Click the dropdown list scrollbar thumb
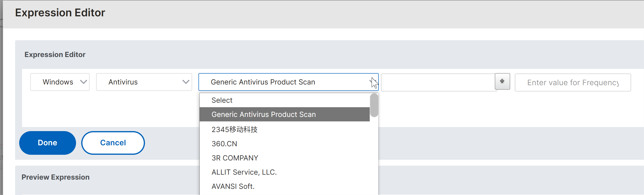This screenshot has width=644, height=195. (374, 105)
